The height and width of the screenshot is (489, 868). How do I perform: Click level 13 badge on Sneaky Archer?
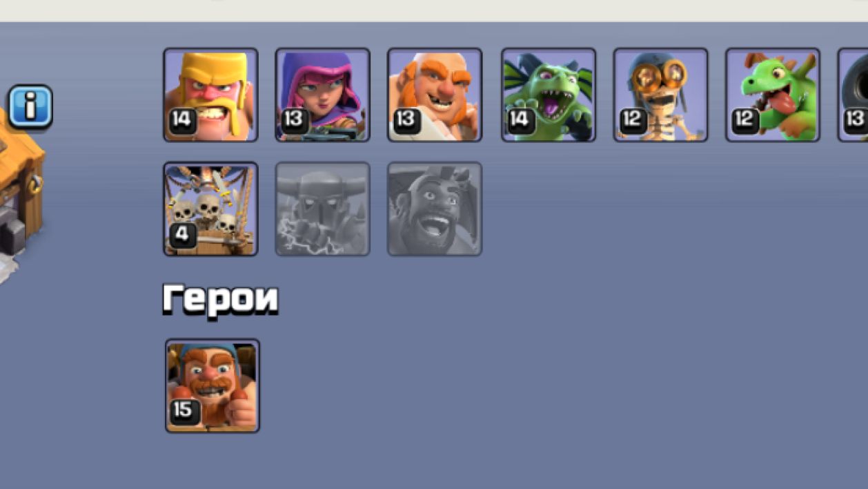point(294,120)
